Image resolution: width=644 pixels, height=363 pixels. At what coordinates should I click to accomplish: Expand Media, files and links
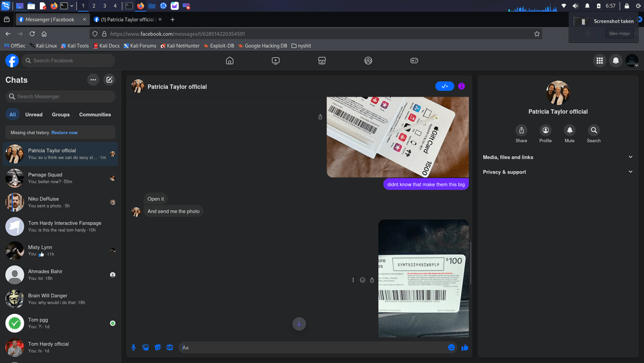[558, 157]
